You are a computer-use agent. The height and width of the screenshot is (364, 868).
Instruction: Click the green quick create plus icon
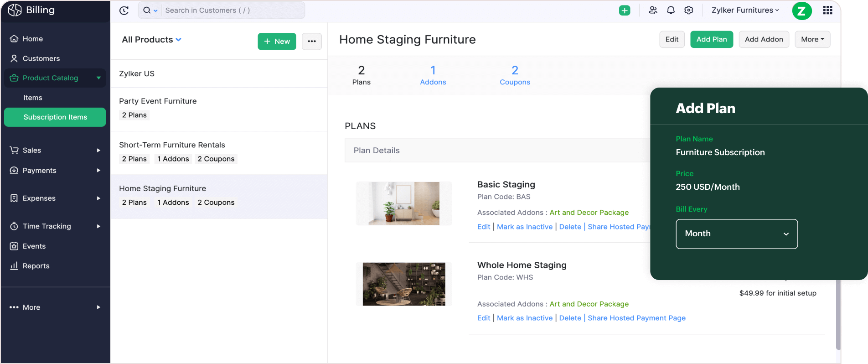pyautogui.click(x=625, y=10)
